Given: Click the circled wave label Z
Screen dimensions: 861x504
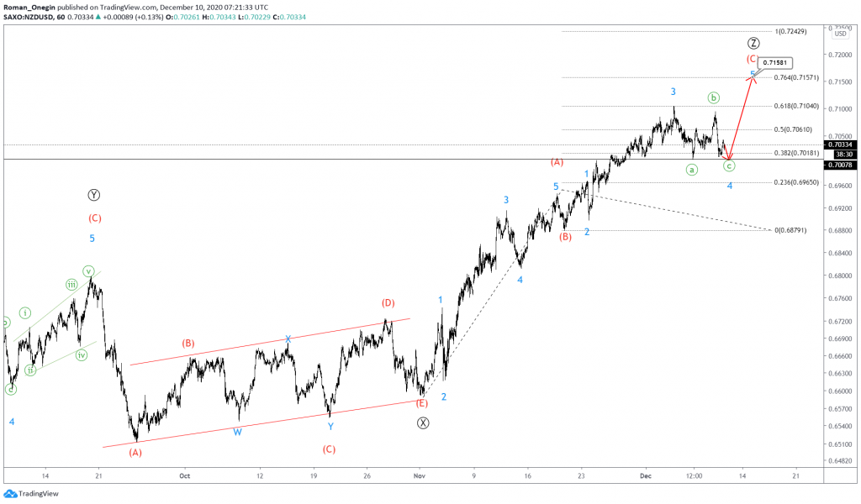Looking at the screenshot, I should pyautogui.click(x=753, y=44).
